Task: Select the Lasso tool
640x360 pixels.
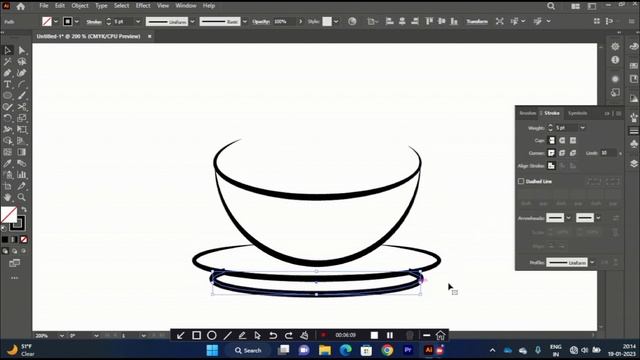Action: [x=22, y=62]
